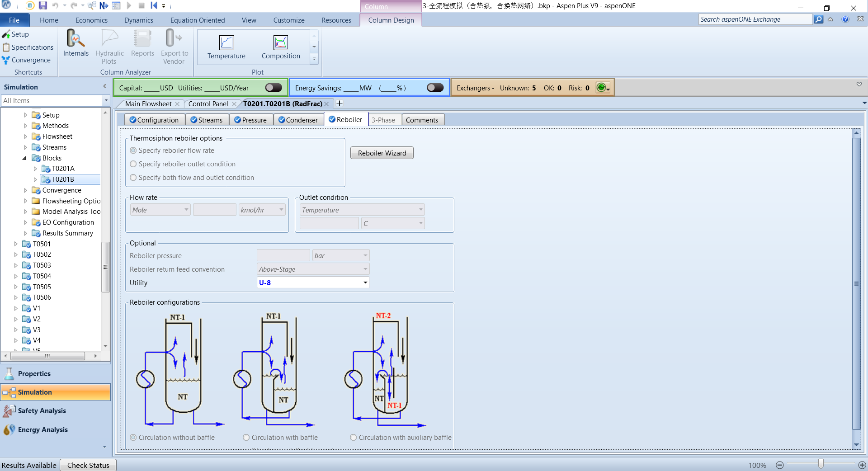The height and width of the screenshot is (471, 868).
Task: Click the help question mark icon
Action: click(x=845, y=19)
